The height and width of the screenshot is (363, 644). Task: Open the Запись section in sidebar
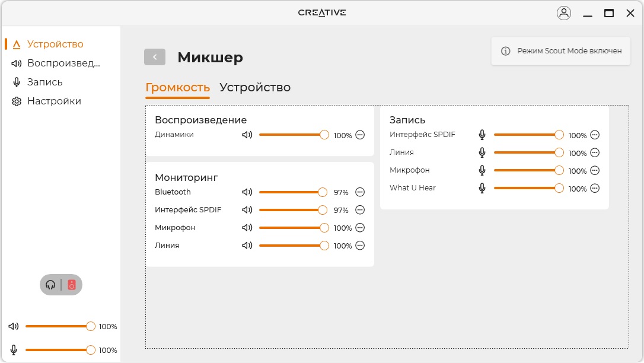tap(44, 82)
